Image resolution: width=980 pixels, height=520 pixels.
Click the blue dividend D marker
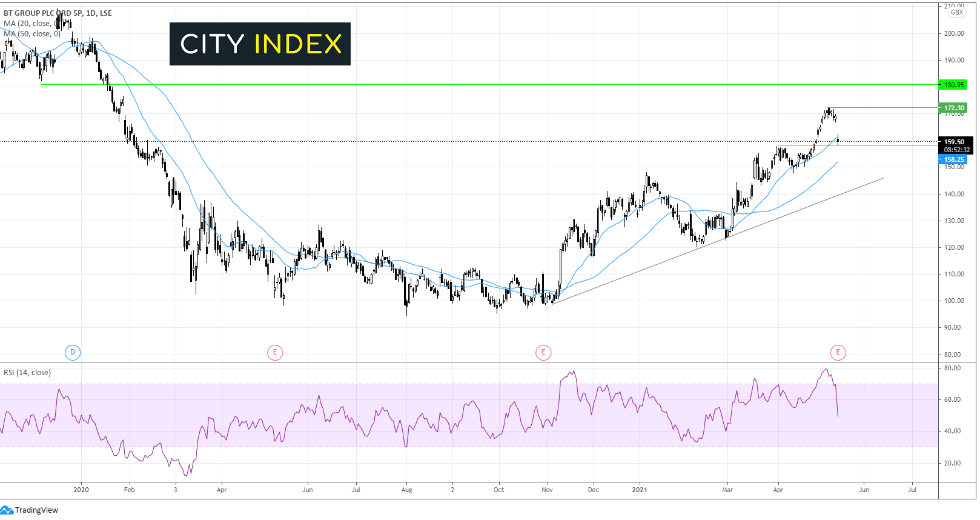pyautogui.click(x=73, y=352)
